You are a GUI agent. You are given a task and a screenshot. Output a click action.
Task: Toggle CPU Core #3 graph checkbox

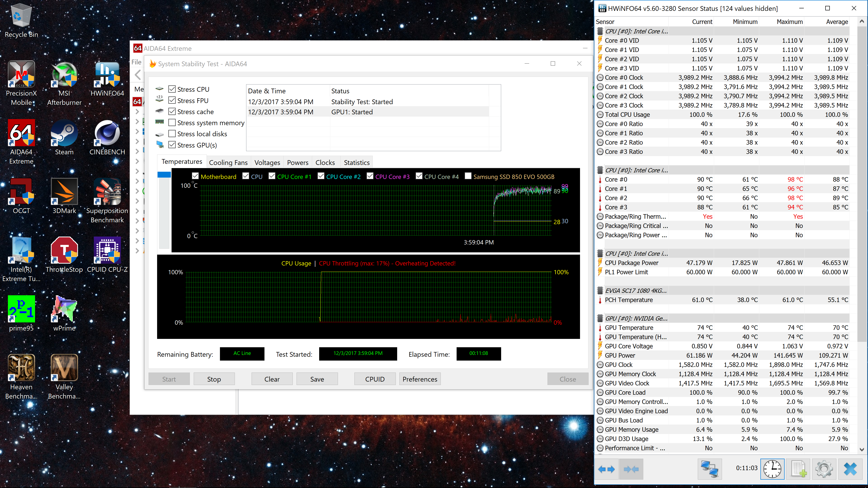370,176
